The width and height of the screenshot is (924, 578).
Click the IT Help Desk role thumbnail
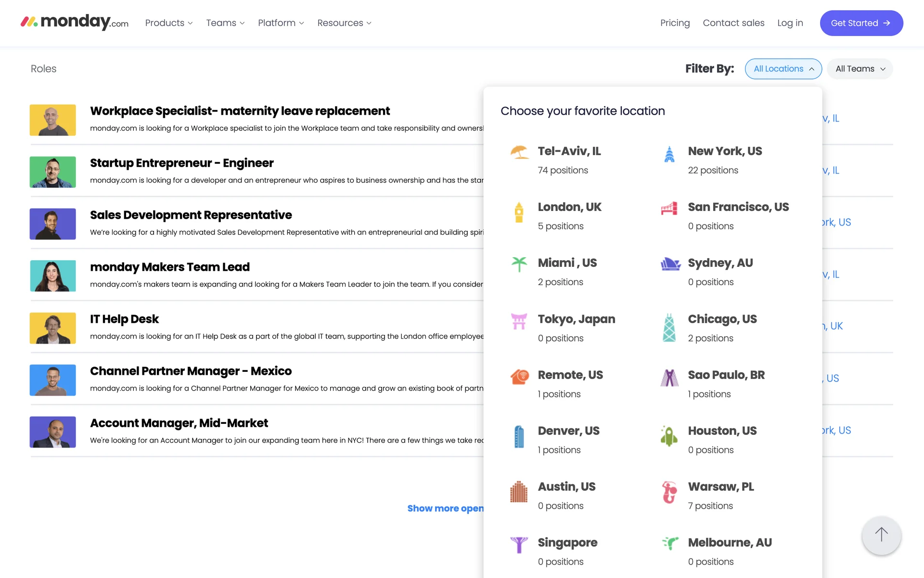pos(53,328)
